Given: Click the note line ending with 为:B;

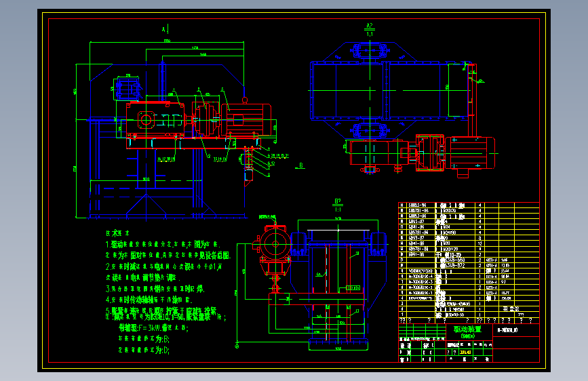Looking at the screenshot, I should coord(144,339).
